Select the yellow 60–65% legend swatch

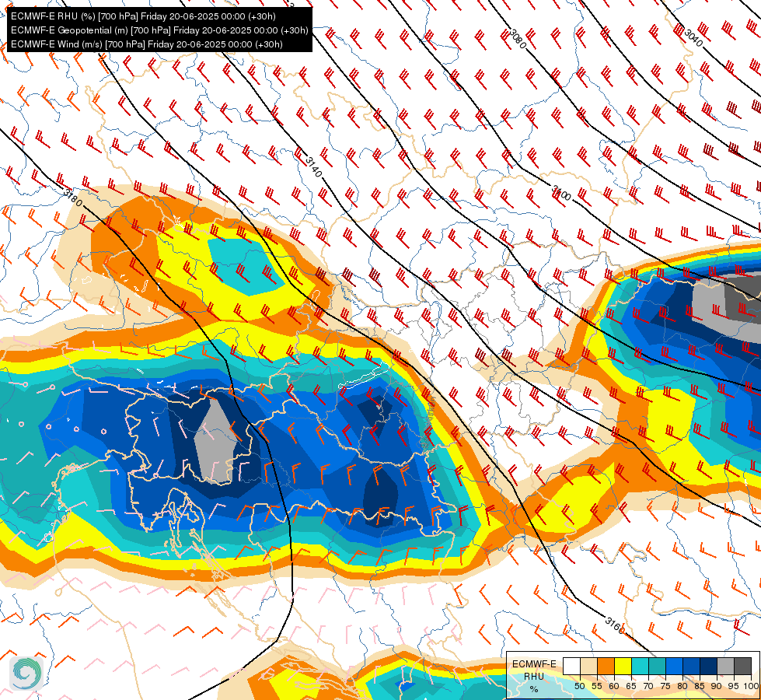pos(623,666)
